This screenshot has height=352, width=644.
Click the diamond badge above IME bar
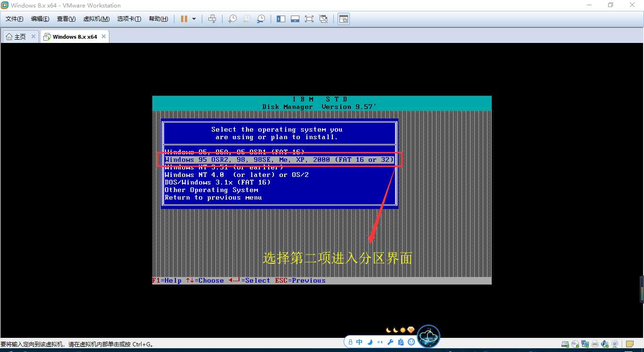click(x=411, y=330)
